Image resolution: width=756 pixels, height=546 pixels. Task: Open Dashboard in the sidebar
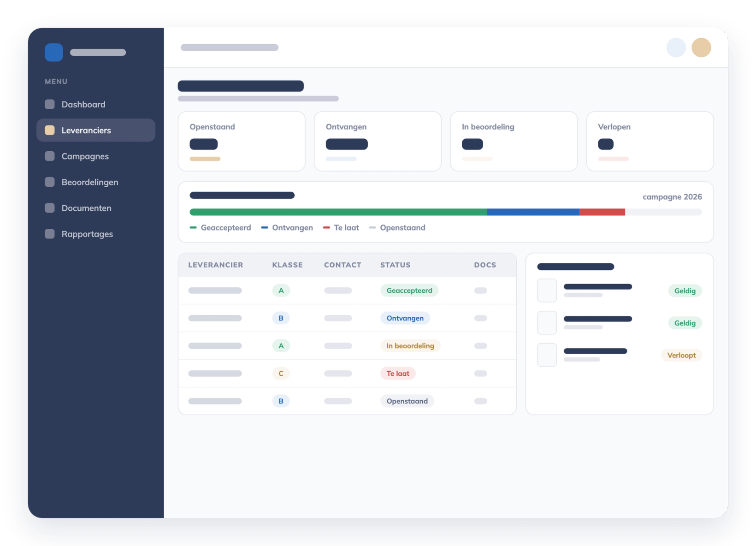pyautogui.click(x=96, y=104)
